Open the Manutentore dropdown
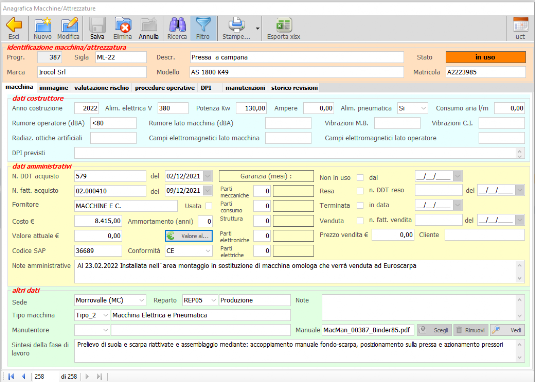This screenshot has width=535, height=382. (105, 330)
